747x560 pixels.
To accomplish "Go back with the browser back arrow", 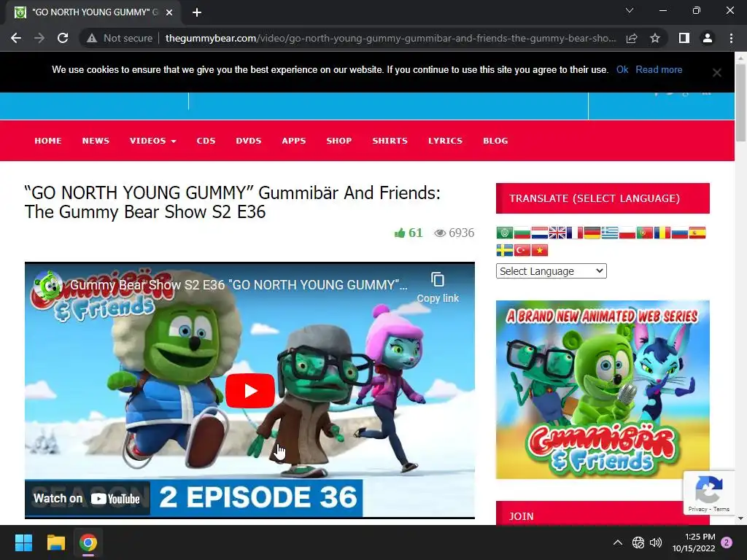I will click(x=16, y=38).
